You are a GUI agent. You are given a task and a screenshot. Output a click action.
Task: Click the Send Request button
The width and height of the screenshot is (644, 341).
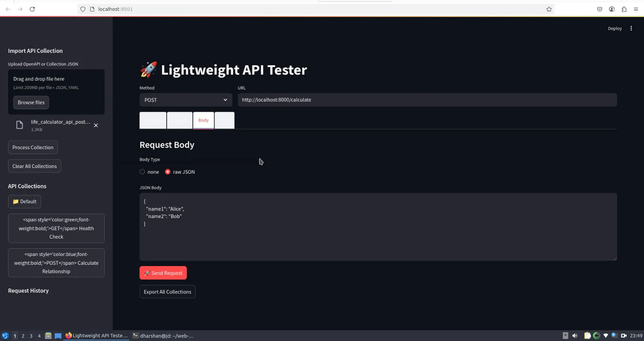click(x=163, y=273)
